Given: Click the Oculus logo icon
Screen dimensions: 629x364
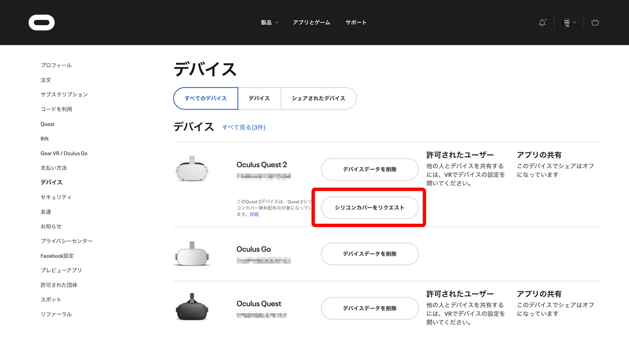Looking at the screenshot, I should point(41,23).
